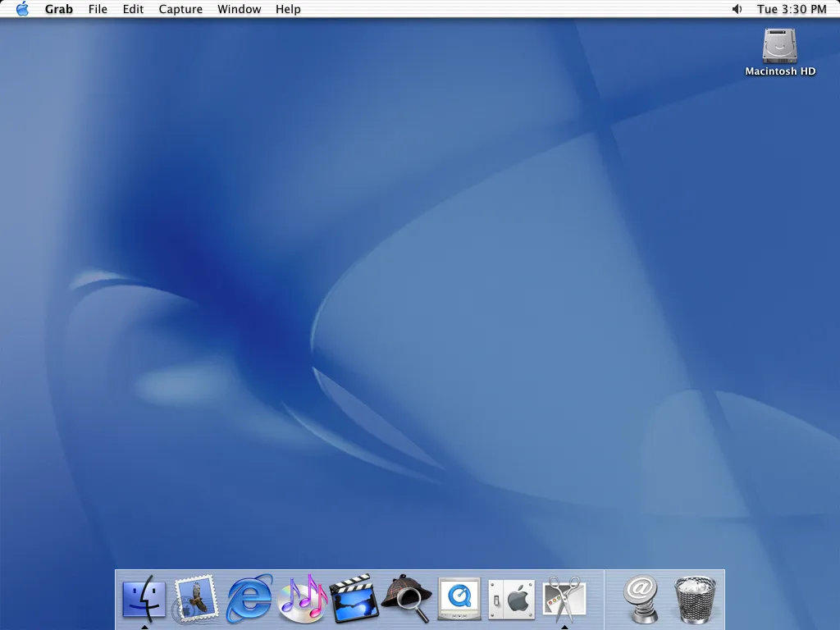Image resolution: width=840 pixels, height=630 pixels.
Task: Open the Help menu
Action: (288, 9)
